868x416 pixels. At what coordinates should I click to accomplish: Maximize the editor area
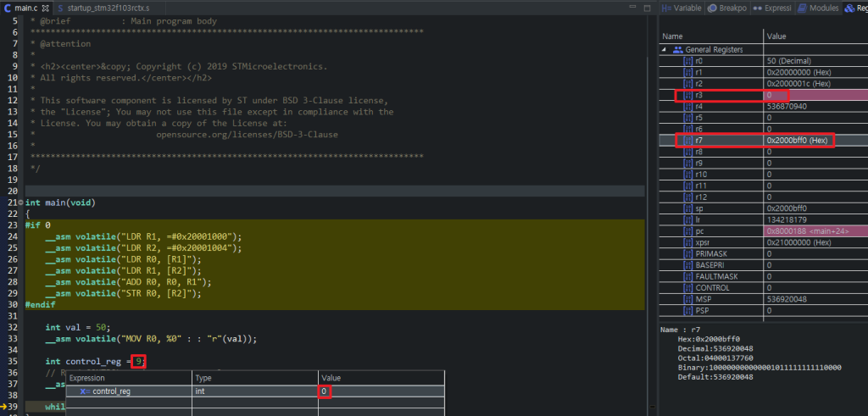tap(647, 8)
